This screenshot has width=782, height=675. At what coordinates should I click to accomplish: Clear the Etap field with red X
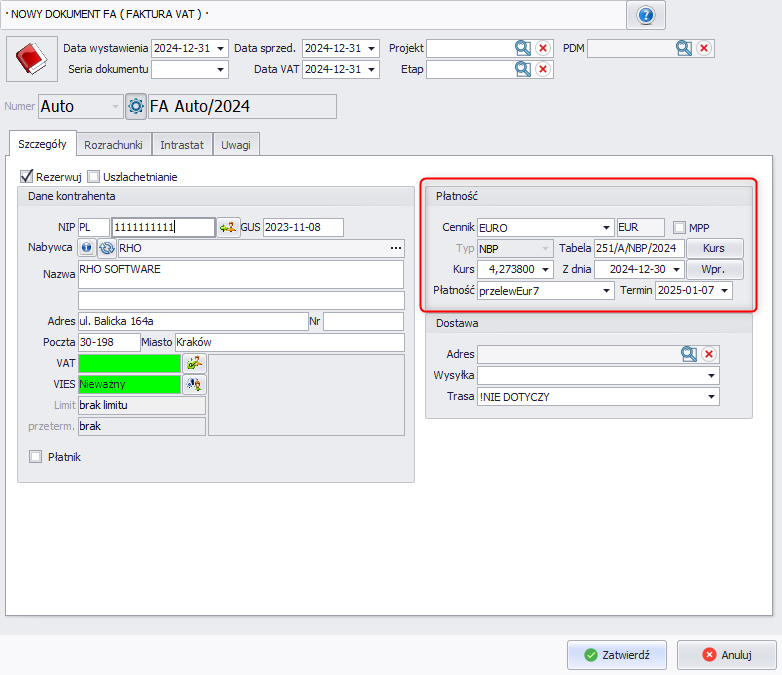(x=543, y=69)
